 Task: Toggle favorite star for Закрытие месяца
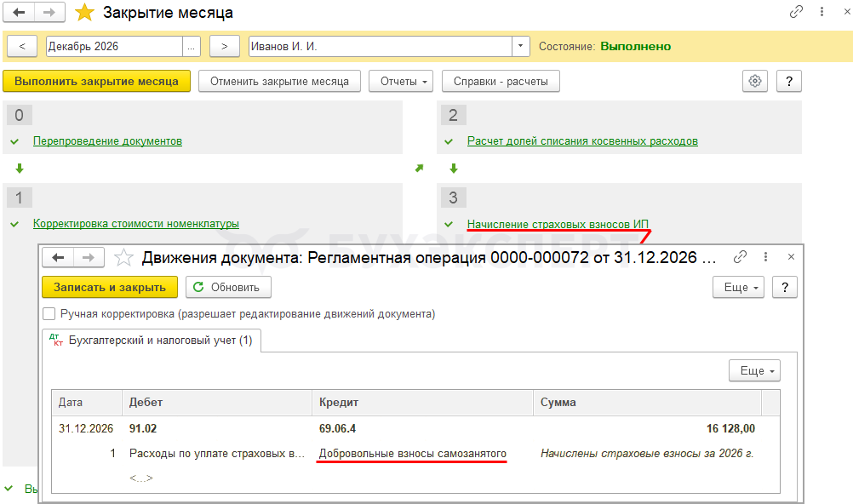tap(85, 12)
